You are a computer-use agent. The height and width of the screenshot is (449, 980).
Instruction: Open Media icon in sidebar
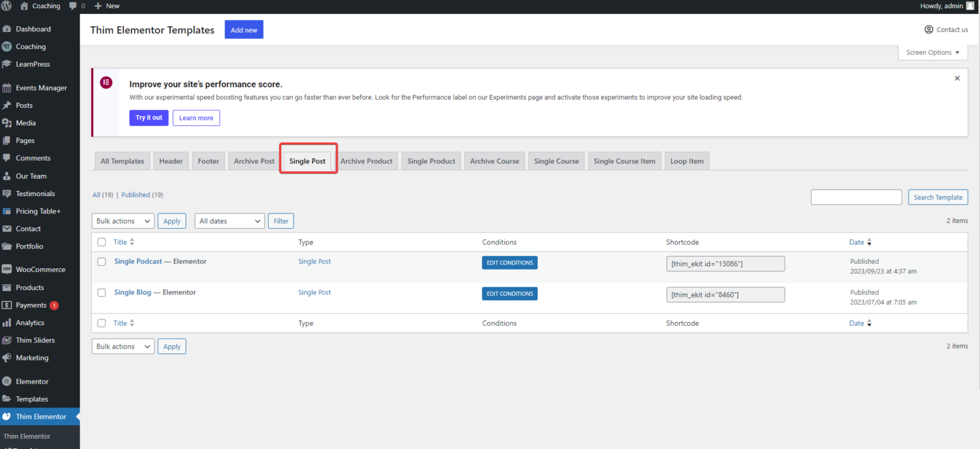[x=7, y=123]
